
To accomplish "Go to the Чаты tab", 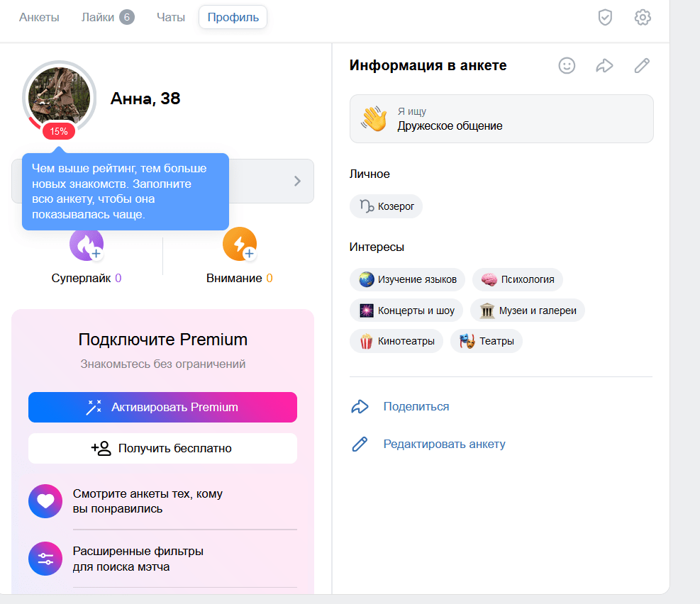I will pyautogui.click(x=171, y=18).
